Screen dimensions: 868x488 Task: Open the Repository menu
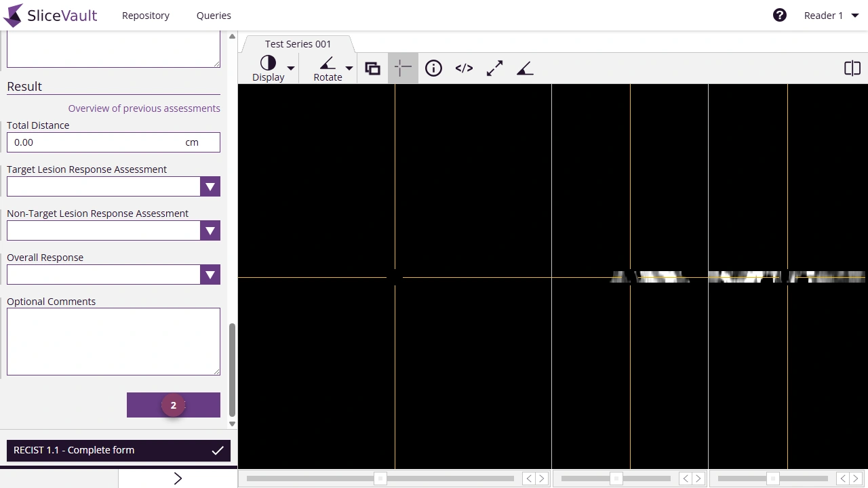coord(145,15)
